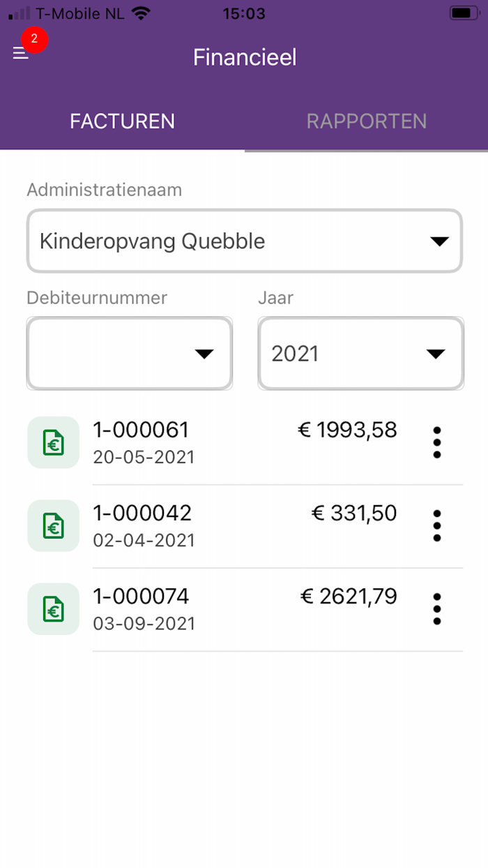Open the navigation hamburger menu
Screen dimensions: 488x868
20,53
